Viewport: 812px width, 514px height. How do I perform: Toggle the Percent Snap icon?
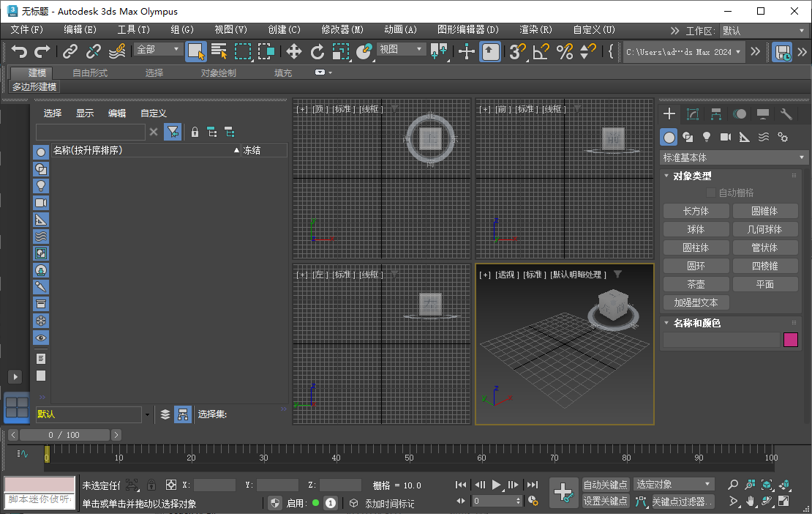pyautogui.click(x=565, y=51)
